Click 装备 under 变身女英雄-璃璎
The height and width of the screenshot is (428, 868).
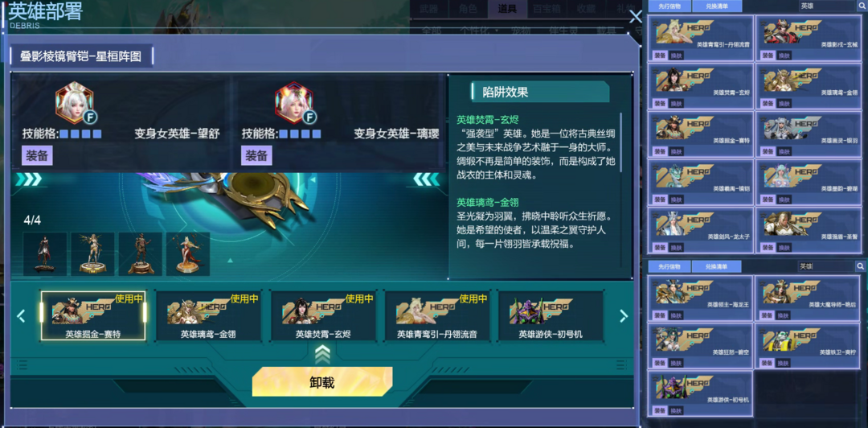pos(256,156)
